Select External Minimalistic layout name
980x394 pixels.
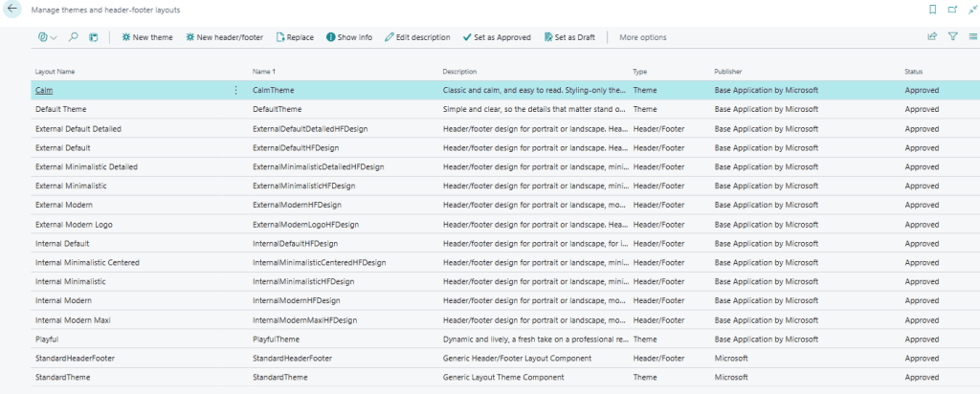click(71, 186)
